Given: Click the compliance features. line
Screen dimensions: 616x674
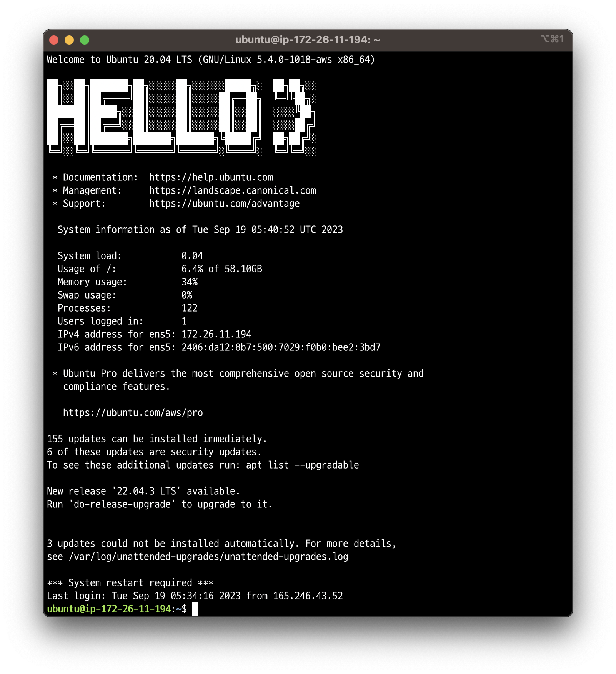Looking at the screenshot, I should (x=117, y=387).
